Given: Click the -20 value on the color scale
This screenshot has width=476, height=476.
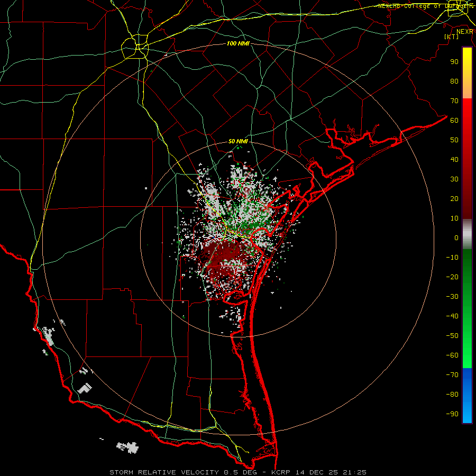Looking at the screenshot, I should [452, 277].
